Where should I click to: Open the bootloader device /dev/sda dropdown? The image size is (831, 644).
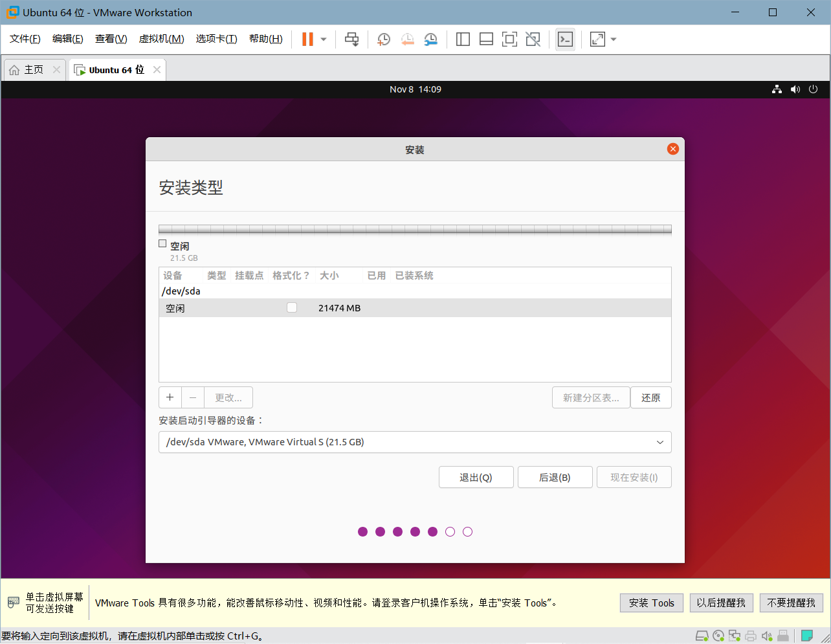click(x=415, y=442)
